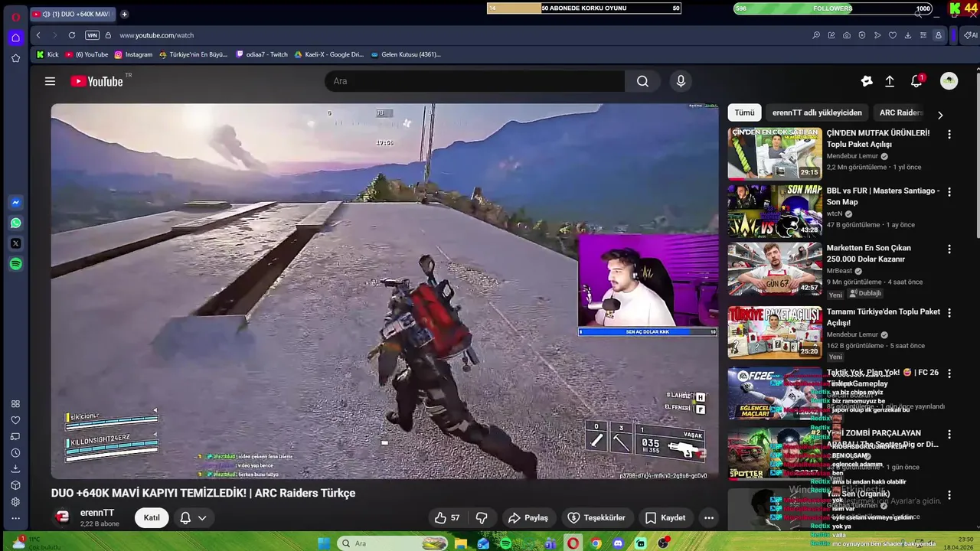The image size is (980, 551).
Task: Save video with Kaydet button
Action: [665, 518]
